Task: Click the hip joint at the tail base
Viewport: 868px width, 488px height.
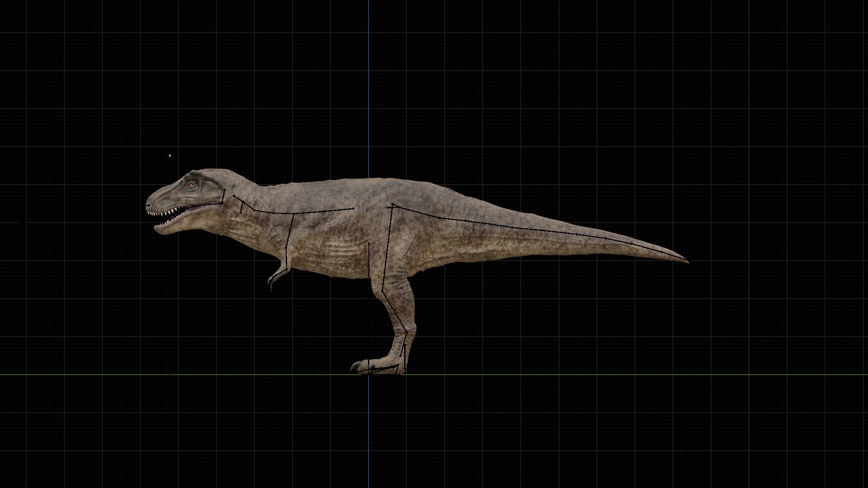Action: [x=392, y=206]
